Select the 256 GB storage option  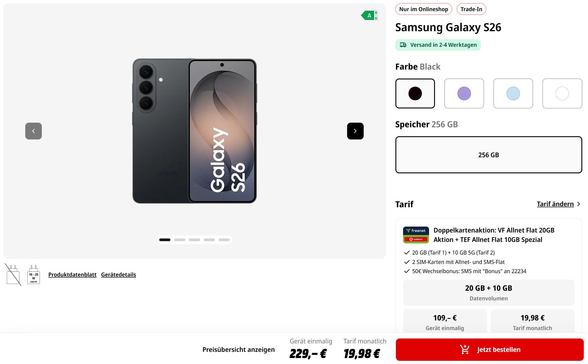click(x=488, y=155)
